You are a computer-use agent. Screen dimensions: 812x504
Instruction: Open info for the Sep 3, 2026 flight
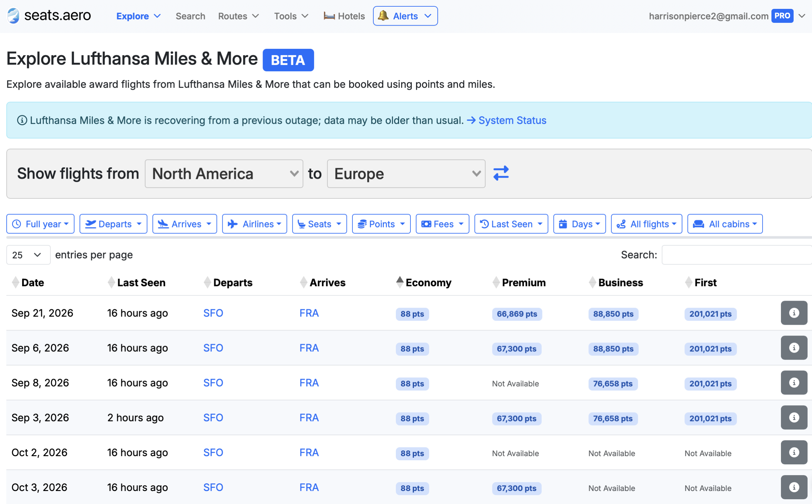[794, 418]
